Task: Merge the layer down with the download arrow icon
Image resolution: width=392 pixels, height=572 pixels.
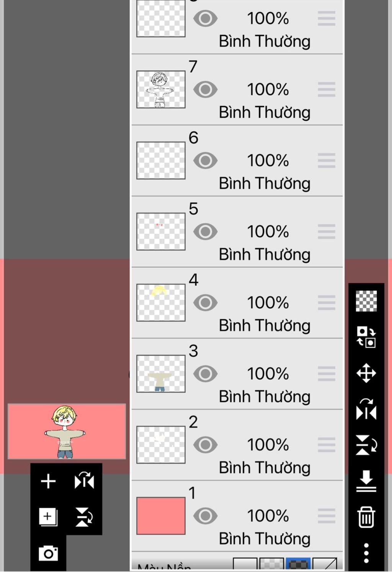Action: click(x=366, y=481)
